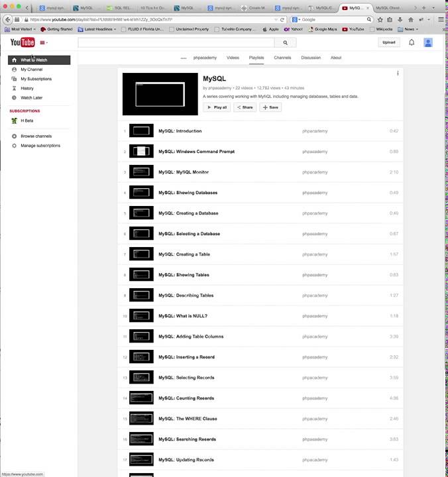Image resolution: width=448 pixels, height=477 pixels.
Task: Open the browser downloads arrow icon
Action: click(400, 19)
